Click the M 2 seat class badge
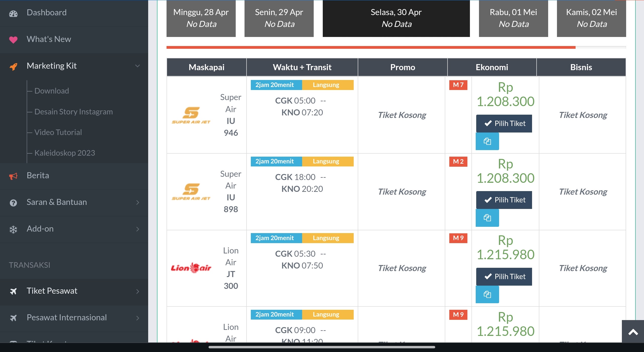Image resolution: width=644 pixels, height=352 pixels. pos(458,161)
